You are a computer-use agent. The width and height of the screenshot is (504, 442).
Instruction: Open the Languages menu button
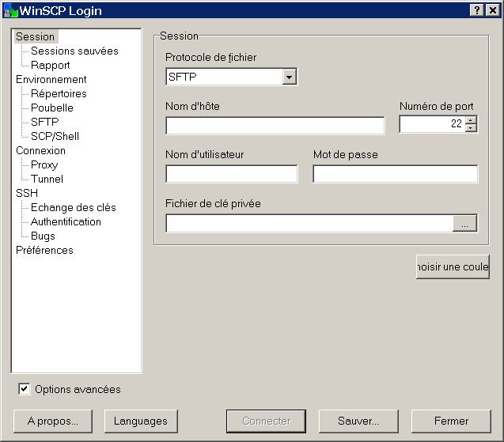pyautogui.click(x=141, y=421)
